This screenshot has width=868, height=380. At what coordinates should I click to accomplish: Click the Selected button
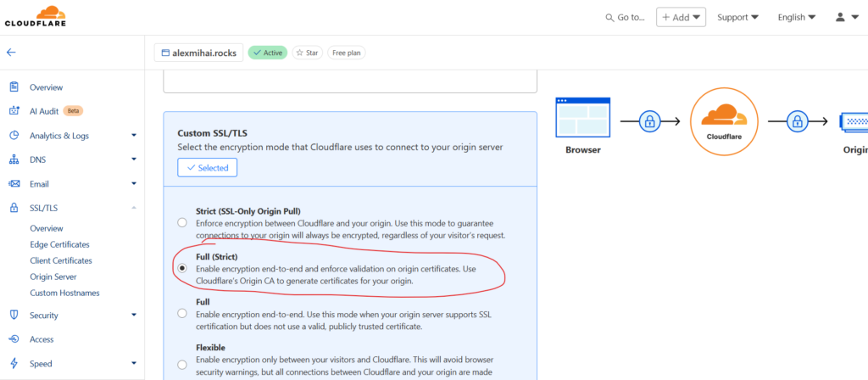point(207,167)
